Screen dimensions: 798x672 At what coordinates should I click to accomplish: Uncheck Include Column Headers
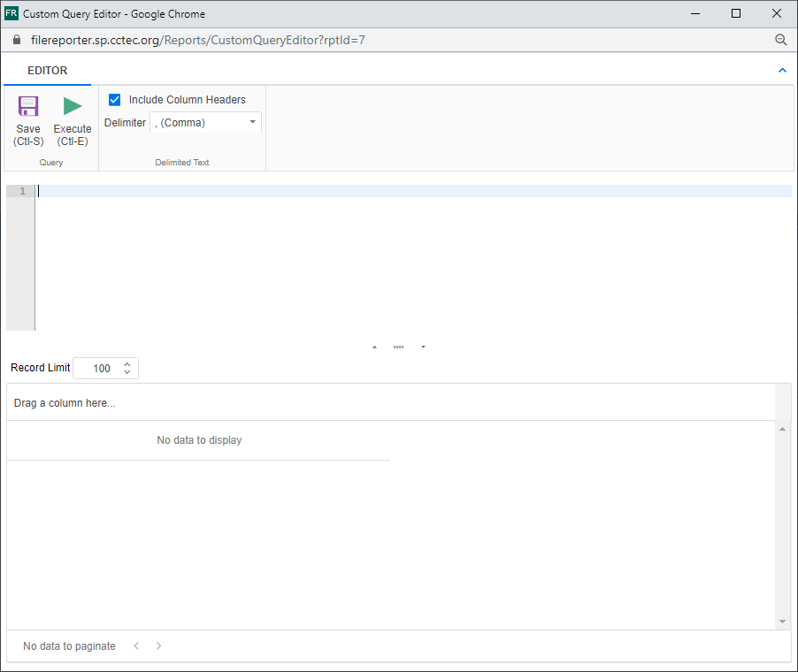pyautogui.click(x=114, y=99)
